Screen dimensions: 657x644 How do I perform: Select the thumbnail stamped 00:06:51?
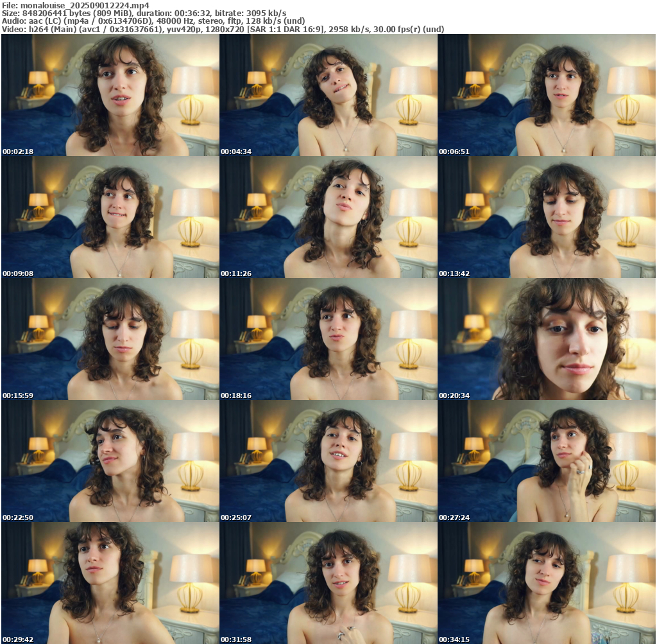coord(547,95)
